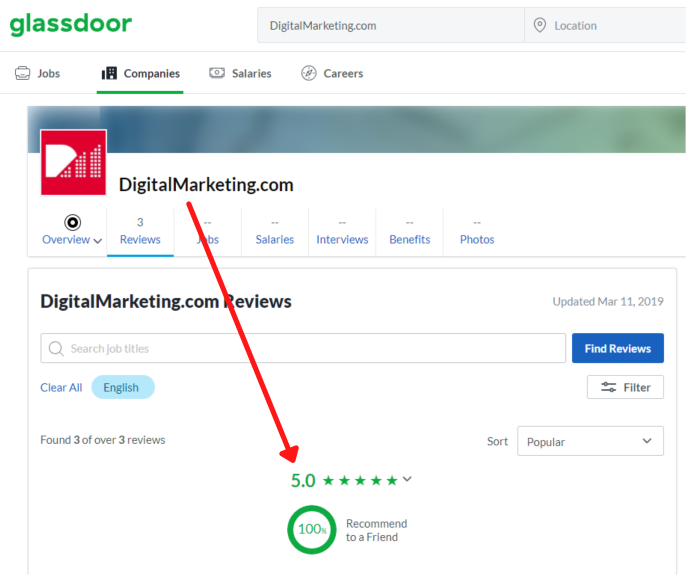Toggle the English language filter chip
Image resolution: width=700 pixels, height=585 pixels.
pyautogui.click(x=122, y=387)
